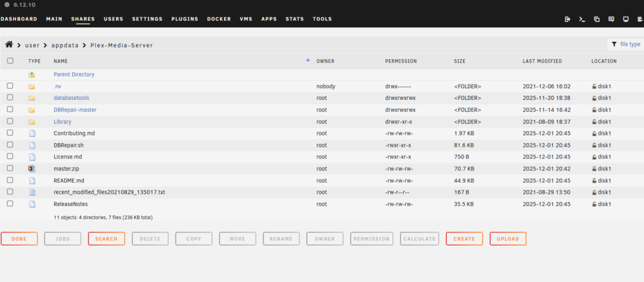644x282 pixels.
Task: Open the databasetools folder link
Action: (x=71, y=98)
